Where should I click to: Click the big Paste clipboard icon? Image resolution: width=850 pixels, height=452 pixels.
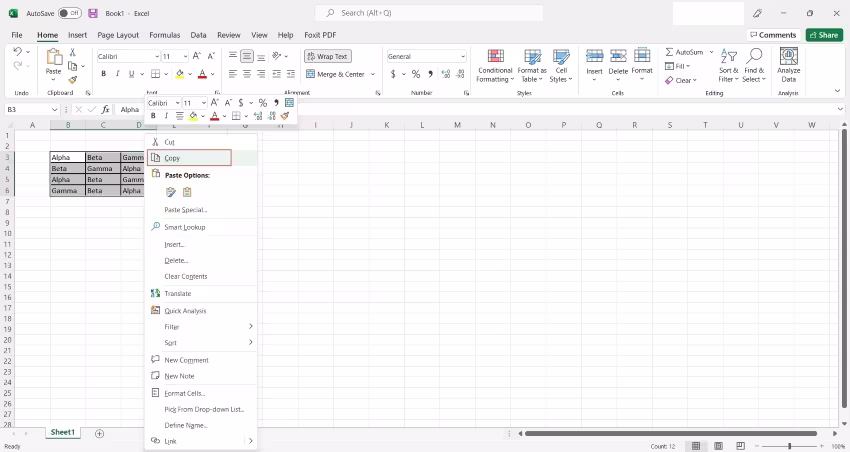coord(54,57)
